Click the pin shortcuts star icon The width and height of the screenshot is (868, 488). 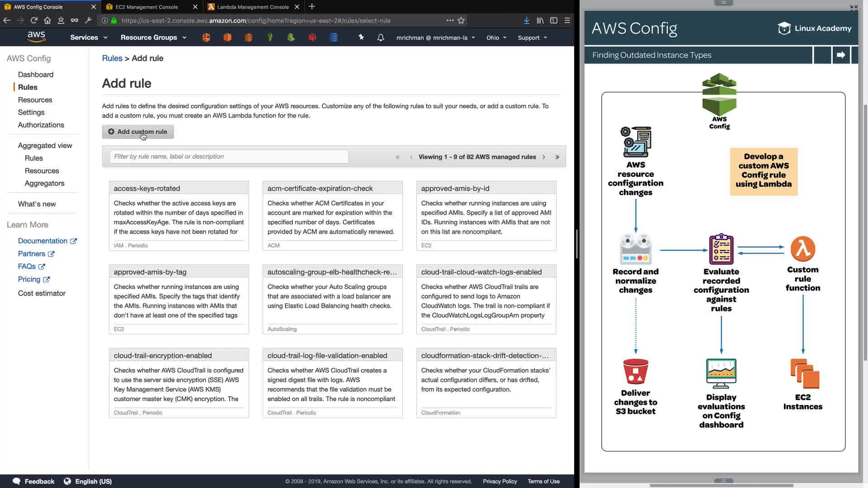click(361, 37)
